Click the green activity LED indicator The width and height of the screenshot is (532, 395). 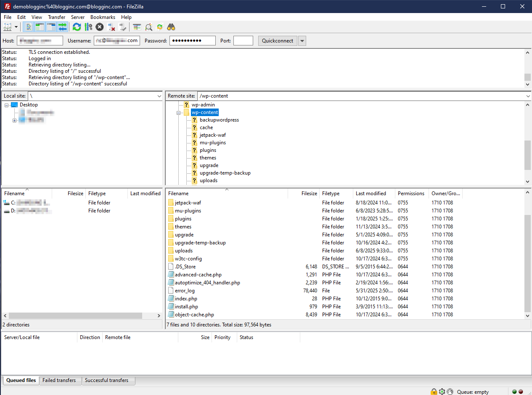point(514,392)
